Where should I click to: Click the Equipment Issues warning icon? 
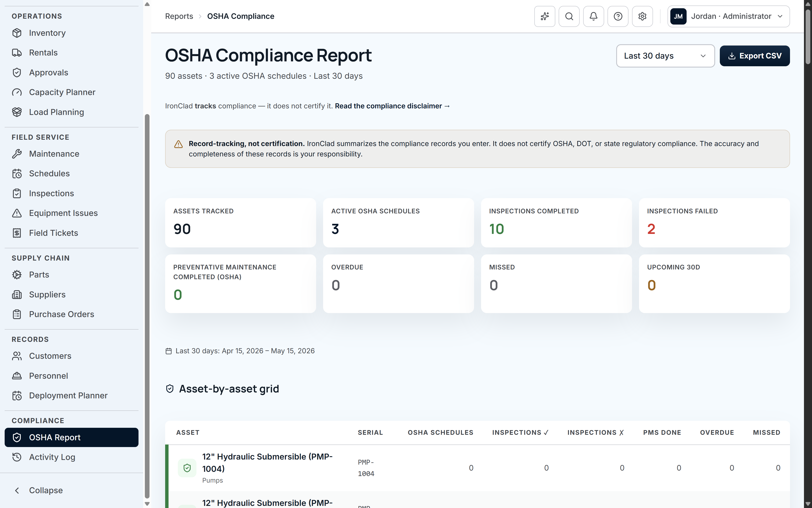coord(17,213)
